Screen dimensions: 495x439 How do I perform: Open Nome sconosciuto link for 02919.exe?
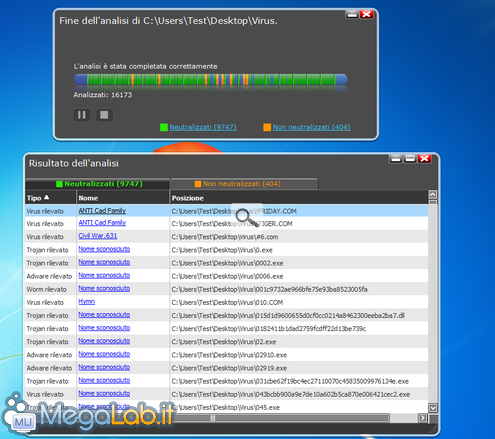tap(104, 367)
